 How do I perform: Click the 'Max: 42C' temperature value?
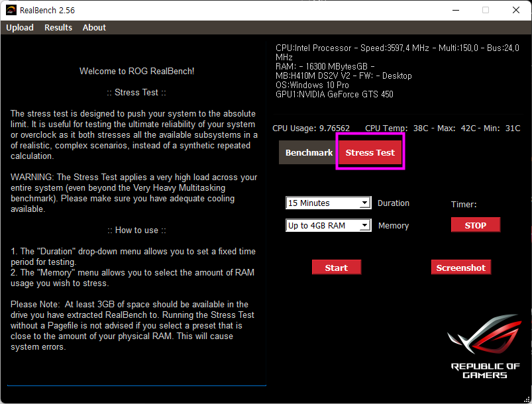pos(456,128)
